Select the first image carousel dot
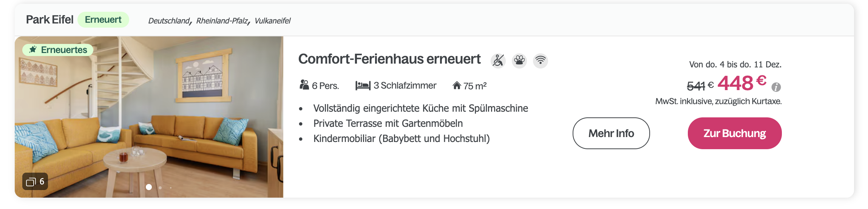The image size is (868, 209). 149,187
